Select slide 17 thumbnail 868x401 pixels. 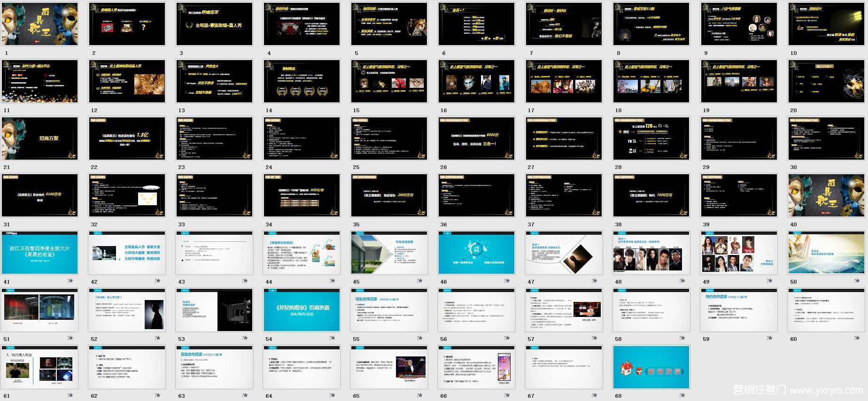(x=564, y=81)
